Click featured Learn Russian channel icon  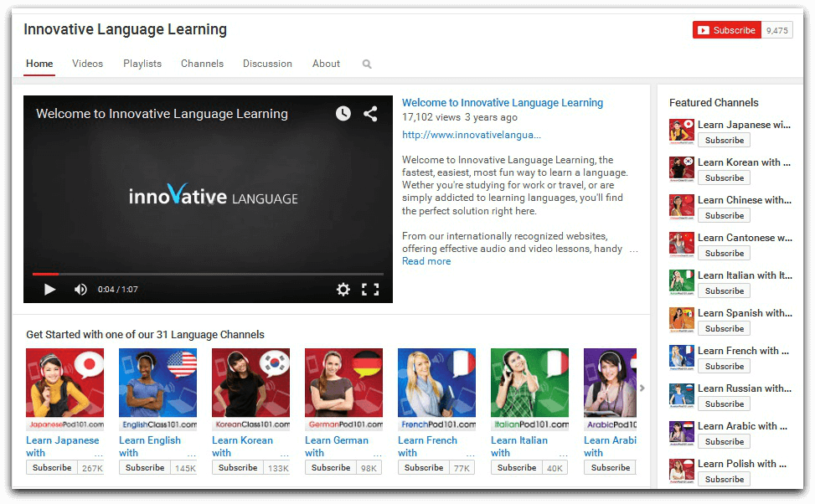(x=682, y=395)
